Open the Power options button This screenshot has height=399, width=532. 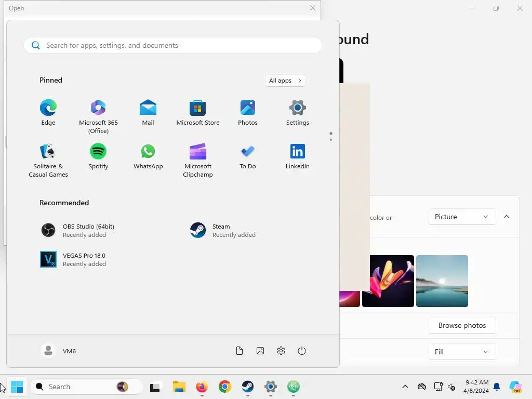click(302, 351)
